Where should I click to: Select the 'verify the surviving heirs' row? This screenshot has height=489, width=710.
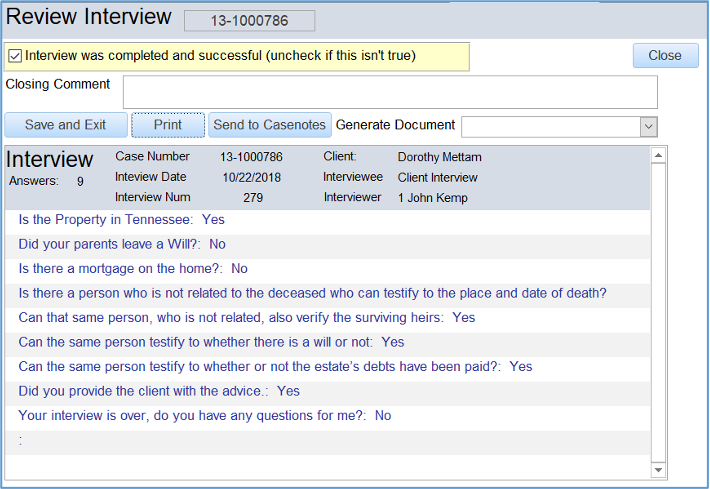tap(246, 318)
